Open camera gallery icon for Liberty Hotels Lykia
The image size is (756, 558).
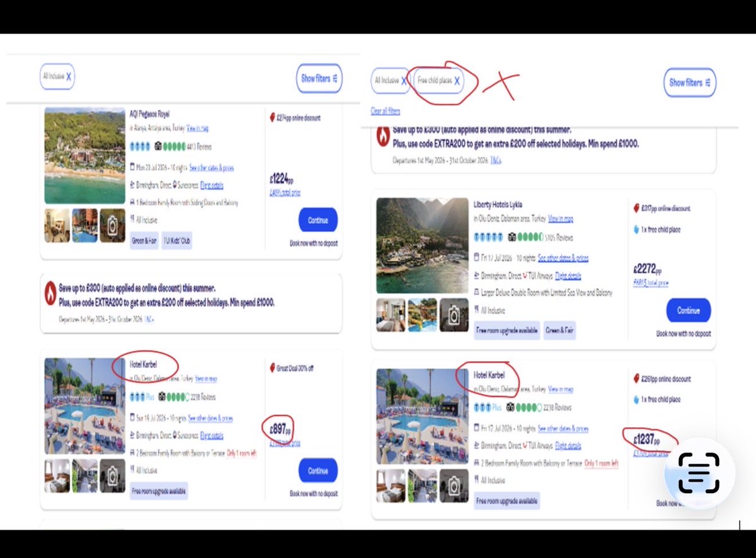point(454,315)
